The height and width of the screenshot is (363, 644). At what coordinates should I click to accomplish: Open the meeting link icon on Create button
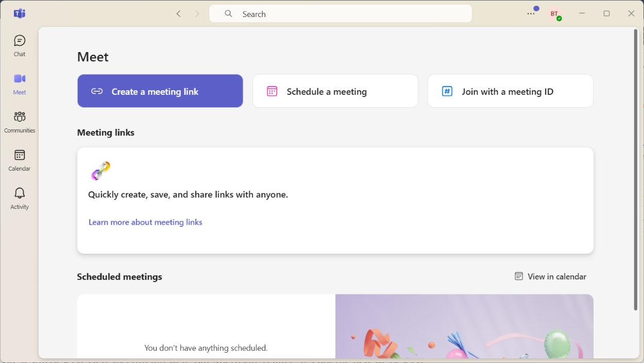click(96, 91)
